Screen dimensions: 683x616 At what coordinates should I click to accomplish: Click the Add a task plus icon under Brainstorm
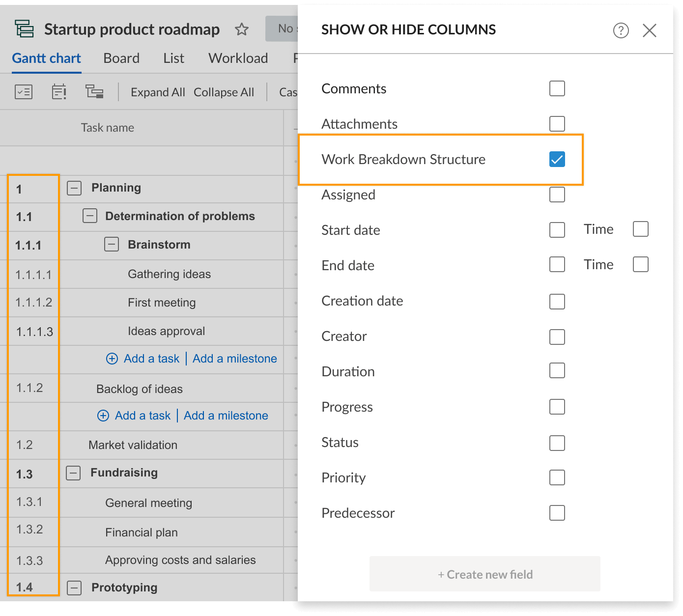point(111,359)
